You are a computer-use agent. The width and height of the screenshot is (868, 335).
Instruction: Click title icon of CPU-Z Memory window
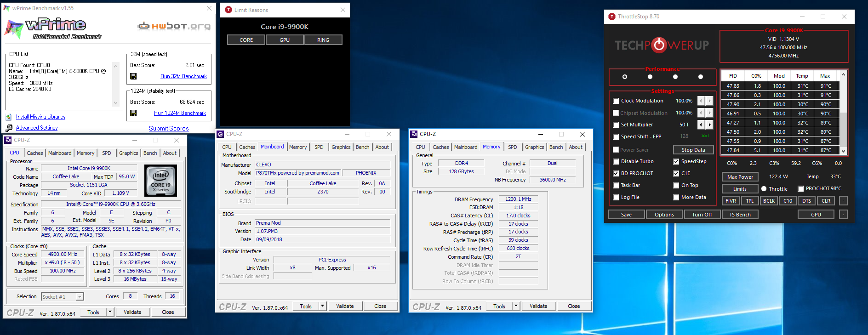[x=414, y=134]
